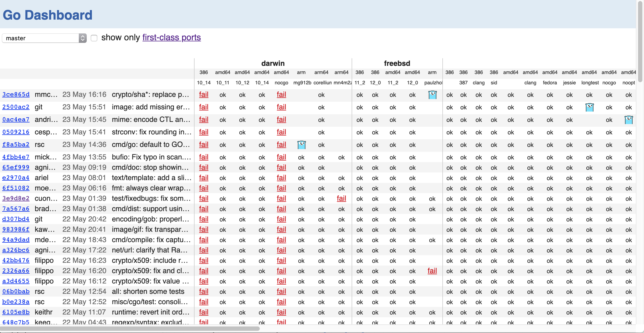The height and width of the screenshot is (333, 644).
Task: Open commit 6f51082
Action: (x=16, y=188)
